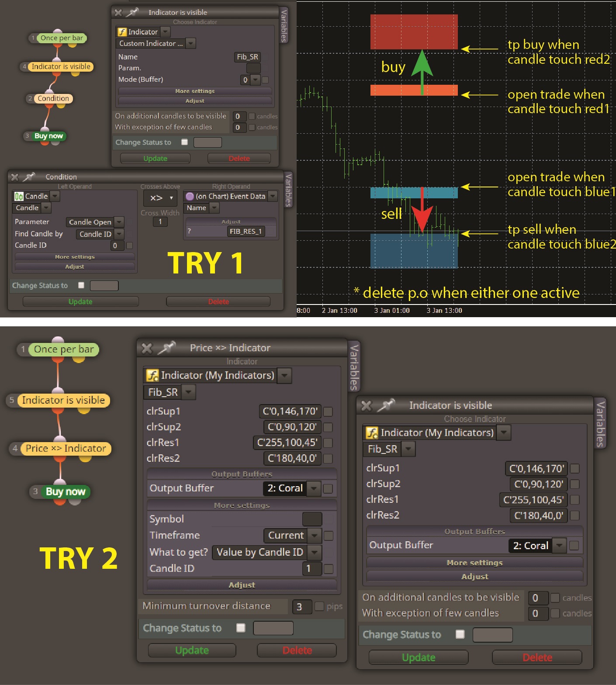
Task: Open the Timeframe Current dropdown
Action: point(314,536)
